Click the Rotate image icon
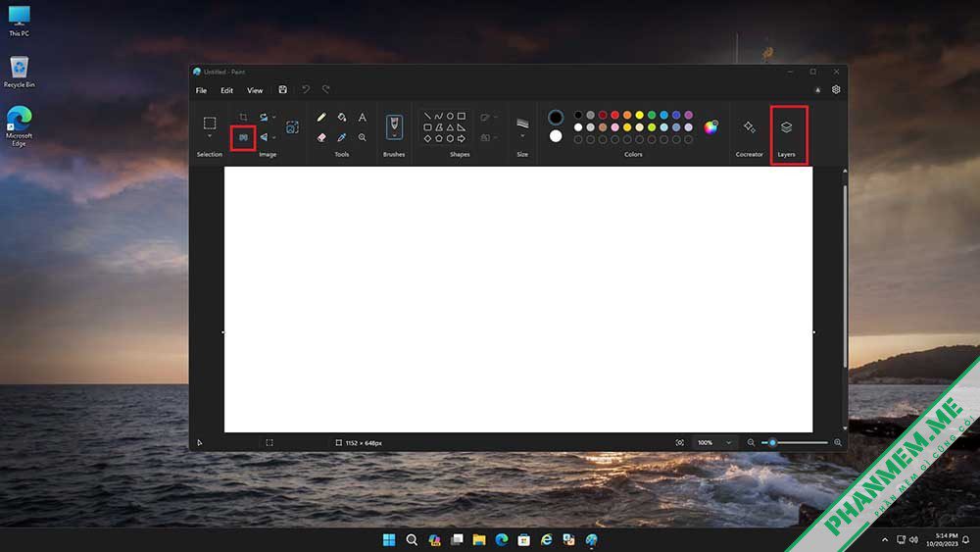Screen dimensions: 980x552 click(x=264, y=117)
